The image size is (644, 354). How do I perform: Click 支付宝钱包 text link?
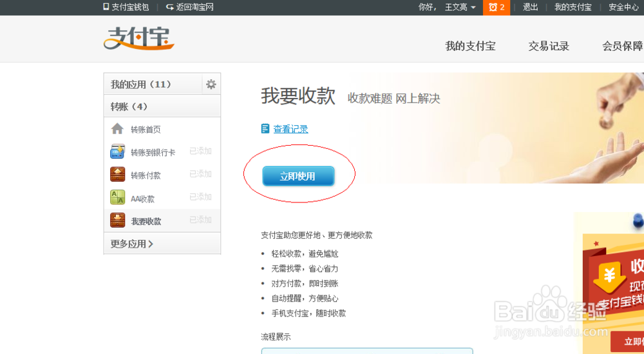click(x=130, y=7)
